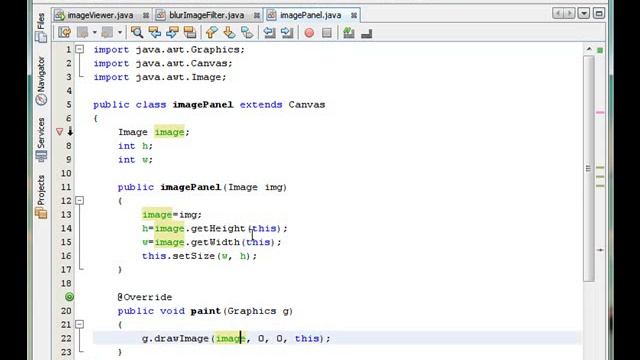Open the Last Edit toolbar icon
This screenshot has height=360, width=640.
[64, 32]
